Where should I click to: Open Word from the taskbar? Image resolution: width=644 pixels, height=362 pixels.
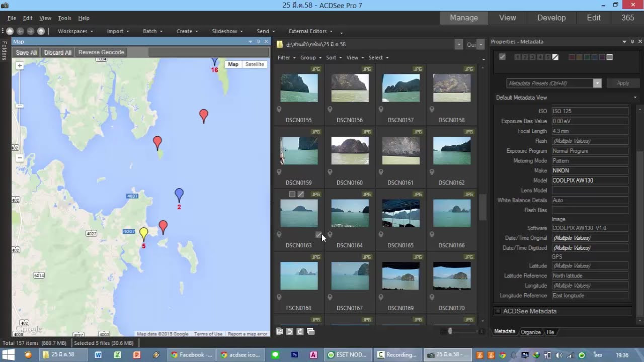point(98,354)
